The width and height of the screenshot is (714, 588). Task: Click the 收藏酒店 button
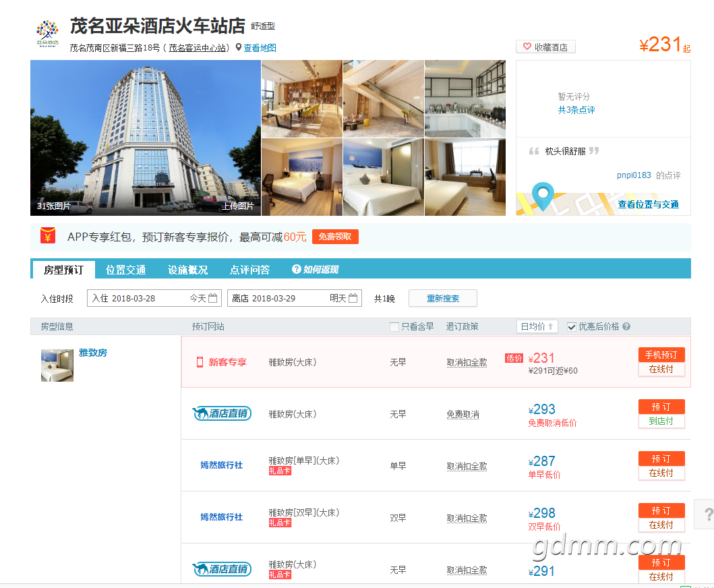coord(545,47)
